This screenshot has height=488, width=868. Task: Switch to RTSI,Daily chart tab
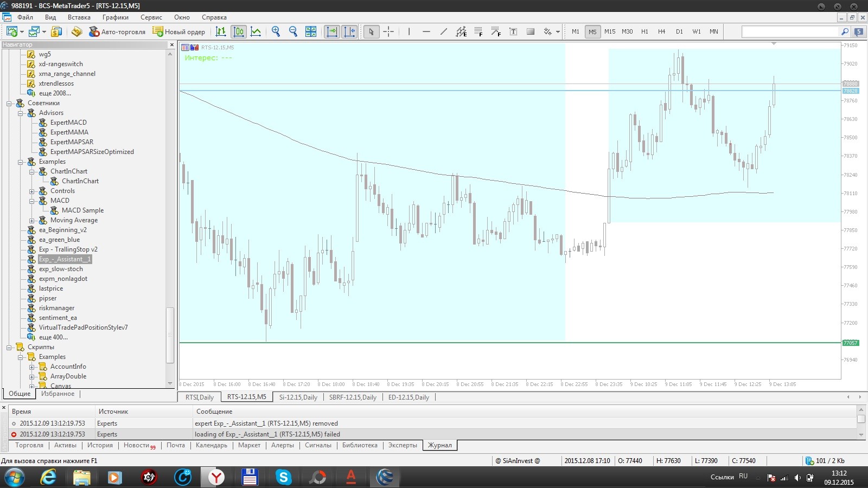coord(199,397)
